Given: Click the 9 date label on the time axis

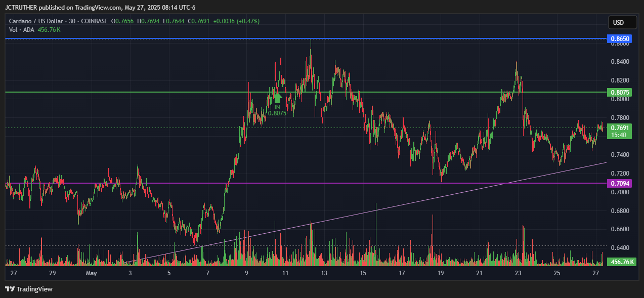Looking at the screenshot, I should click(x=246, y=273).
